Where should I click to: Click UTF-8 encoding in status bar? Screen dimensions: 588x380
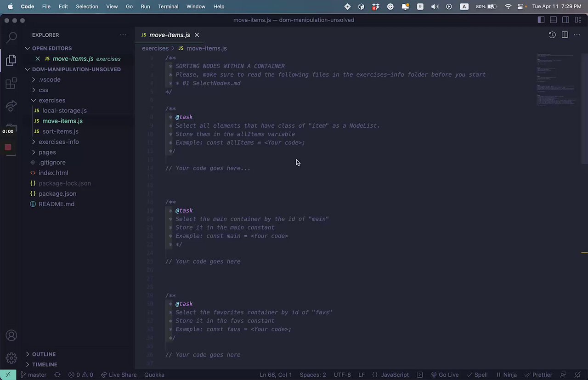(x=342, y=374)
